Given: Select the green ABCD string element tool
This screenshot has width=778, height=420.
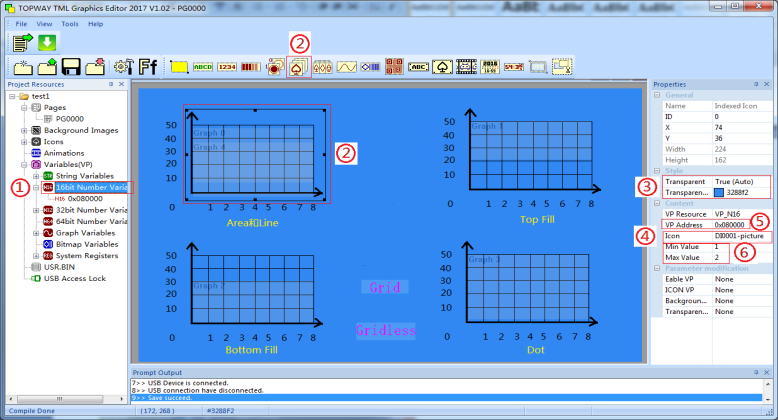Looking at the screenshot, I should [203, 67].
